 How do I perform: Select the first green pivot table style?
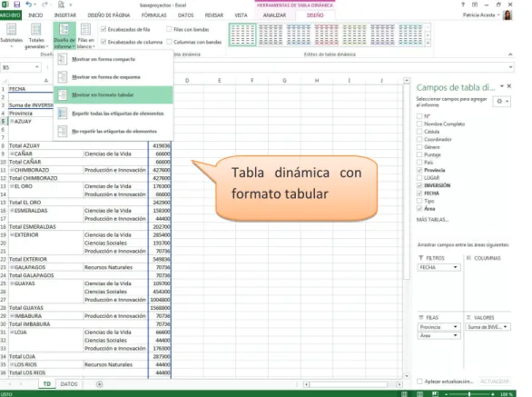[x=242, y=35]
